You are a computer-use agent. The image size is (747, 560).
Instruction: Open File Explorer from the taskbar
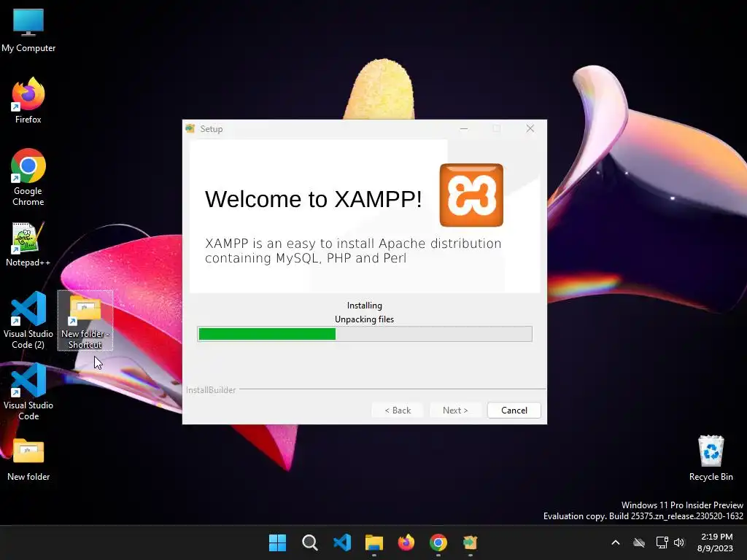[x=374, y=542]
